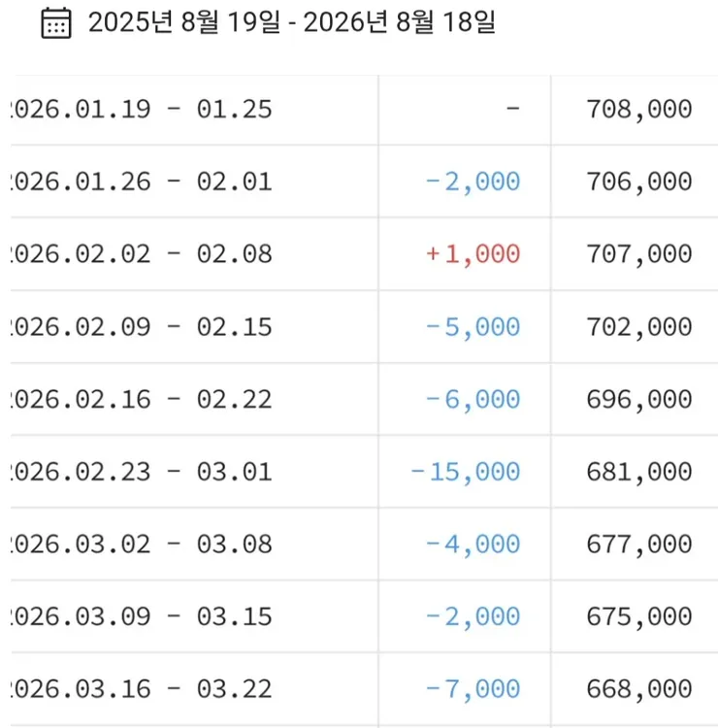Select the 2026.01.26 - 02.01 week row
Viewport: 718px width, 728px height.
pyautogui.click(x=365, y=182)
